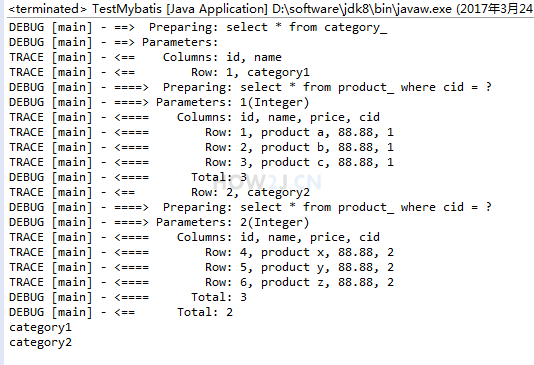Screen dimensions: 534x365
Task: Click 'Row: 2, category2' line
Action: (159, 192)
